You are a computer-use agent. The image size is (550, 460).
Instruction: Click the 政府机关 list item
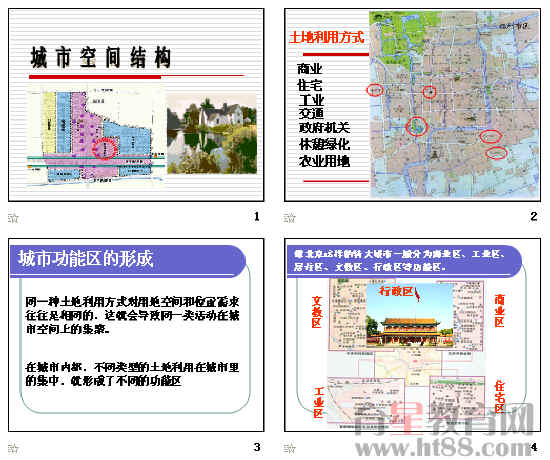click(x=324, y=128)
